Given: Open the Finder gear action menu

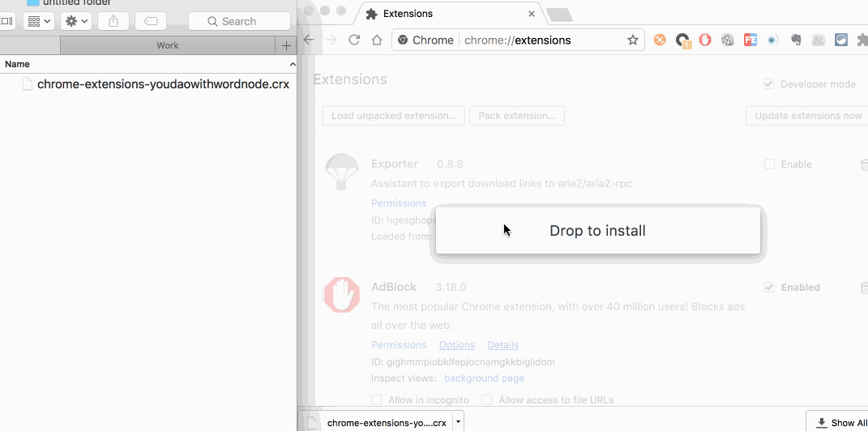Looking at the screenshot, I should pos(76,21).
